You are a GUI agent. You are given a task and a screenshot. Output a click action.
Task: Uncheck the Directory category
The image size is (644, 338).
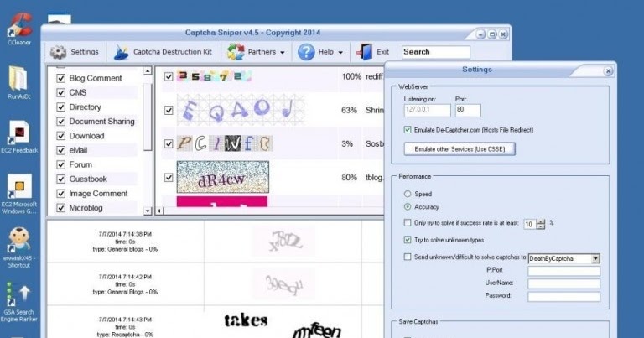(60, 107)
